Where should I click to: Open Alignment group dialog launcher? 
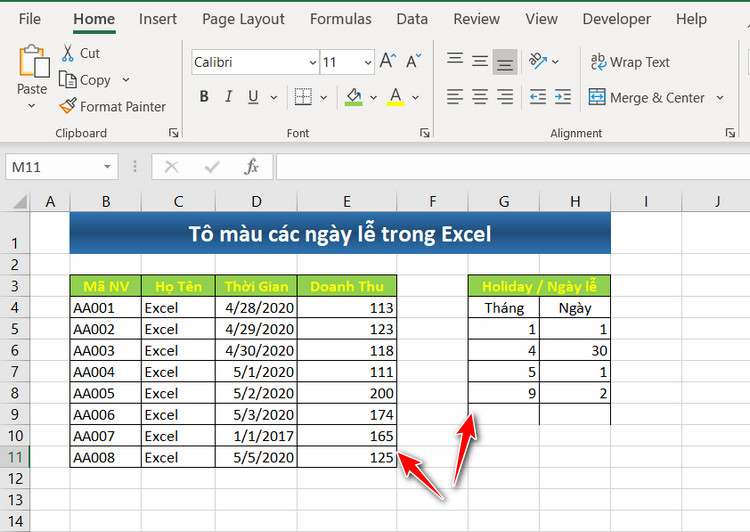(x=730, y=133)
